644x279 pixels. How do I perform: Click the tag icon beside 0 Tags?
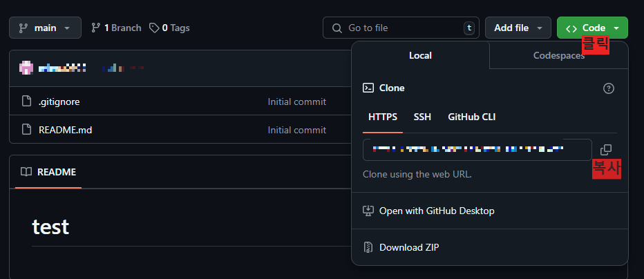click(x=154, y=28)
